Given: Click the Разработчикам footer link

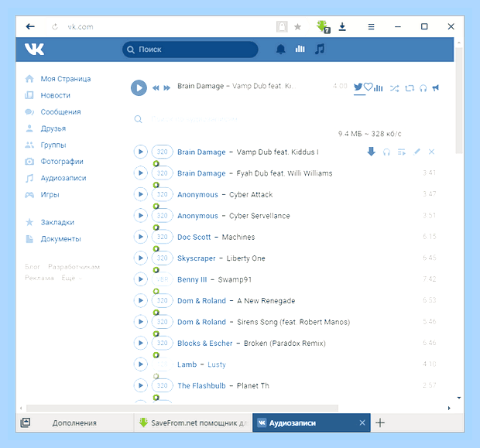Looking at the screenshot, I should click(74, 267).
